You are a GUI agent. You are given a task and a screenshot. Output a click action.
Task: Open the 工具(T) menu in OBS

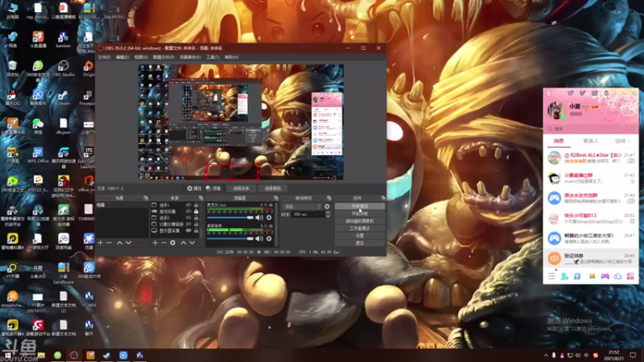coord(213,57)
